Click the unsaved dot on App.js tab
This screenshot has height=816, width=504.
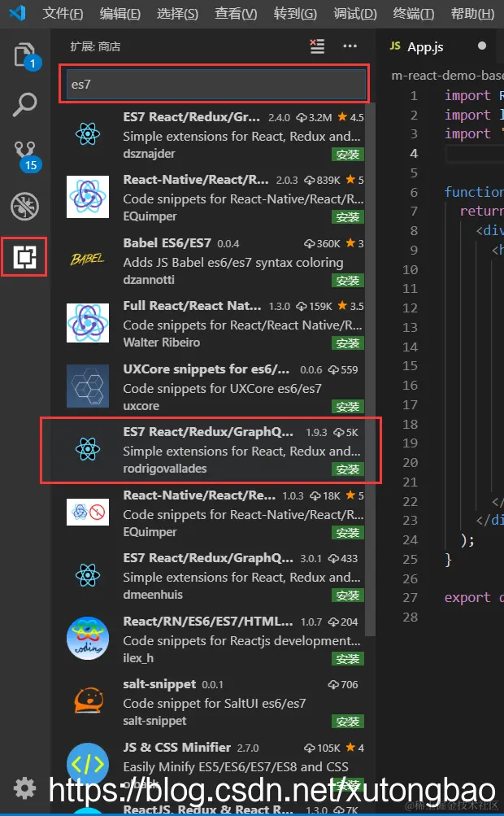coord(482,46)
